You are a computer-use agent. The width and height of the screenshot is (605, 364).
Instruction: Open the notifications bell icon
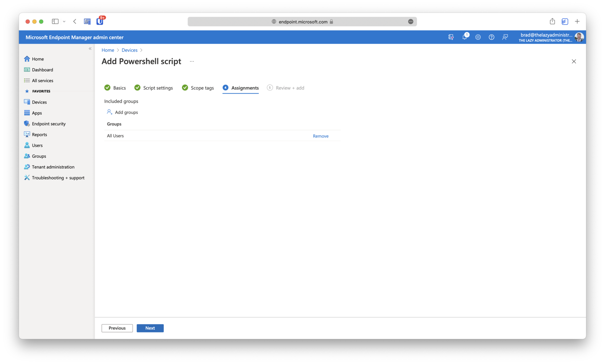[464, 37]
